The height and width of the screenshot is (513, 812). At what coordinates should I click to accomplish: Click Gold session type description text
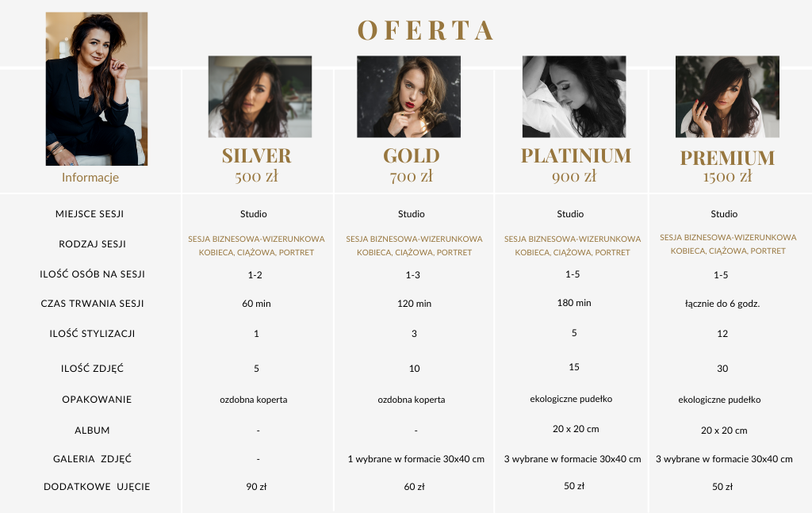pos(414,246)
